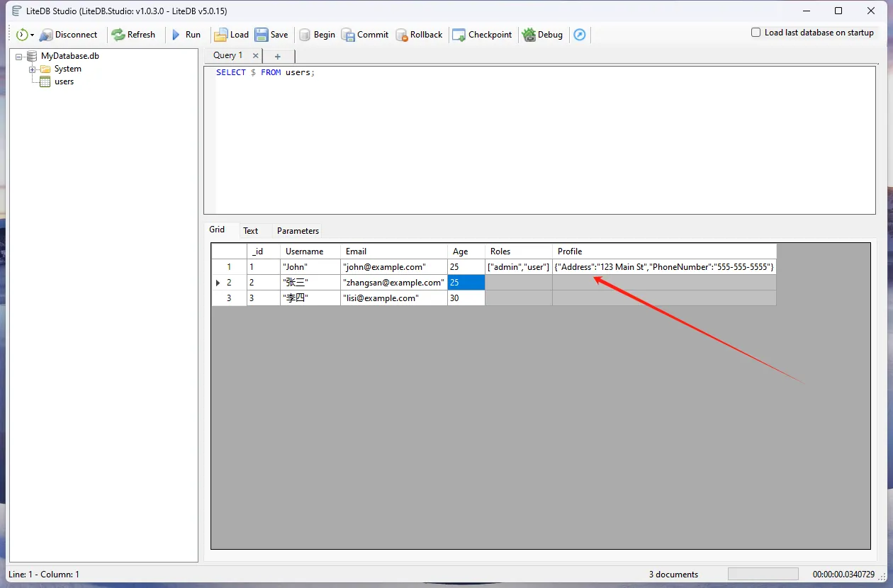Switch to the Parameters tab
The height and width of the screenshot is (588, 893).
click(298, 231)
